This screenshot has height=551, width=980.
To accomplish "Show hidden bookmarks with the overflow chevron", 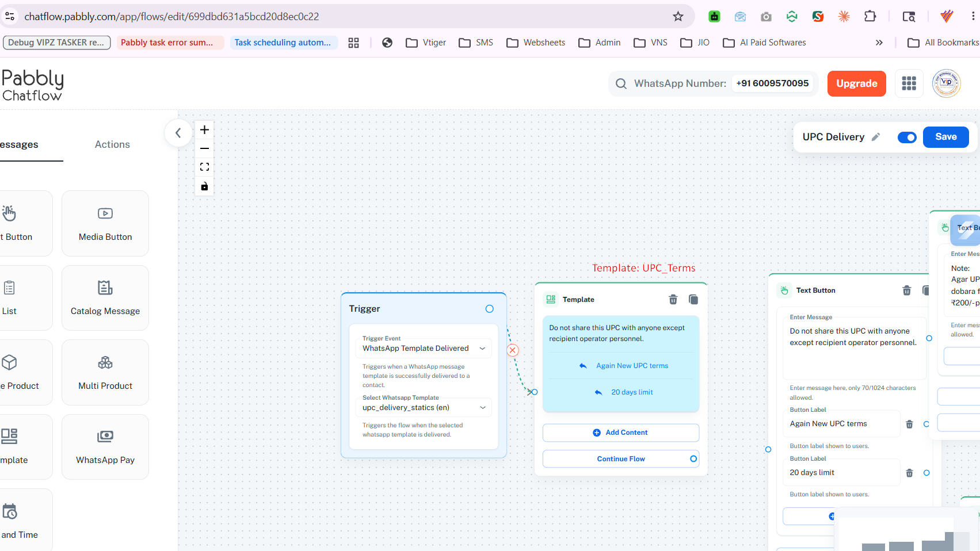I will (879, 43).
